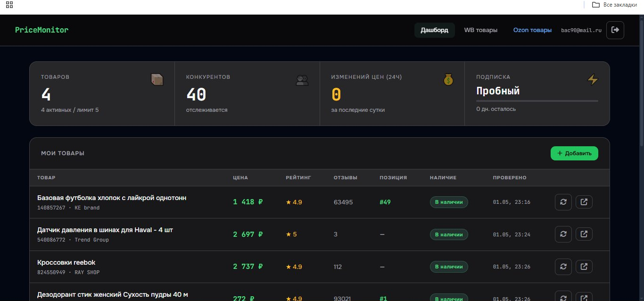
Task: Click the ПОЗИЦИЯ column header
Action: tap(393, 178)
